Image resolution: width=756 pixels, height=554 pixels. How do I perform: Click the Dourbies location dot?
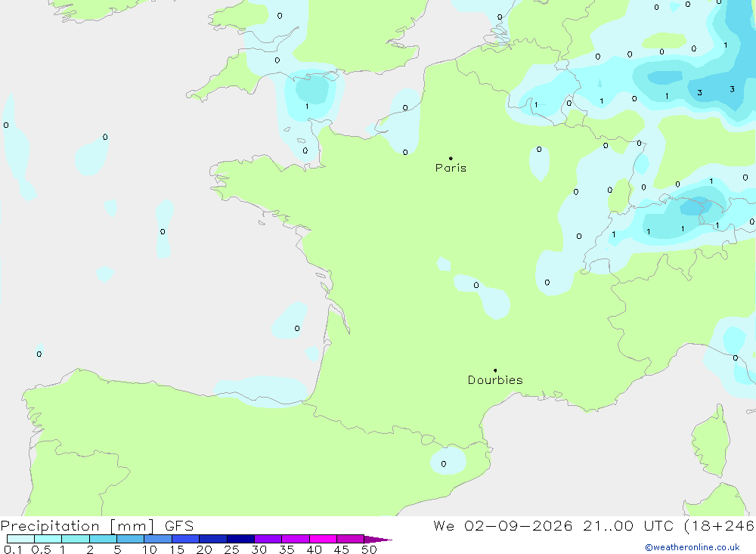tap(495, 370)
